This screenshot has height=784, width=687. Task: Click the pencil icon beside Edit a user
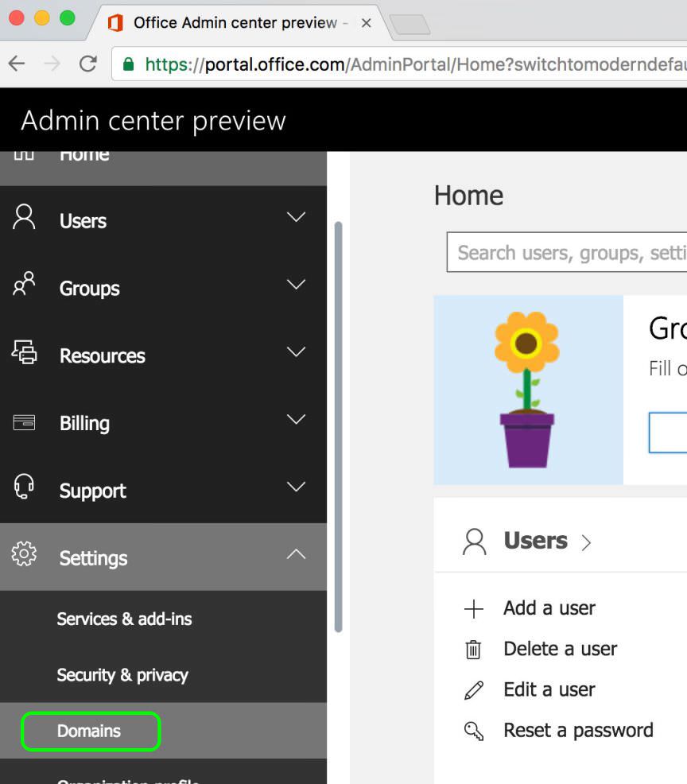pos(473,690)
